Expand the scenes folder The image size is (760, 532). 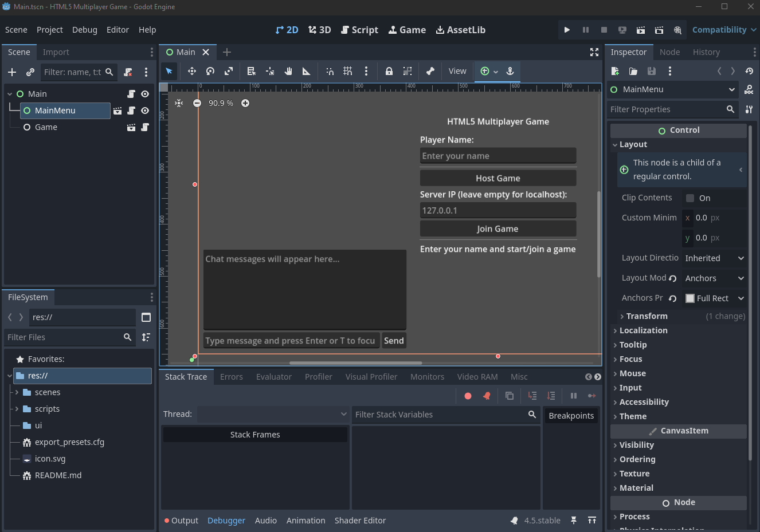coord(17,392)
